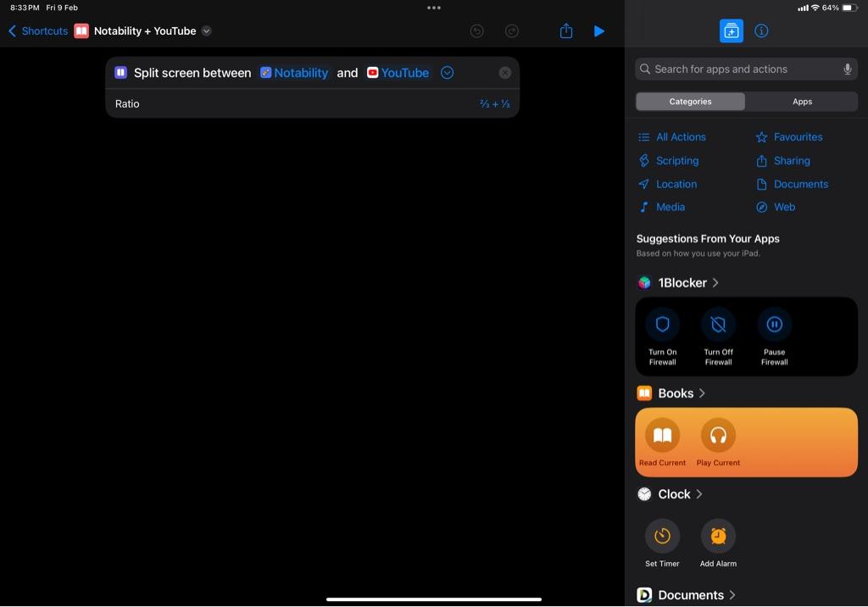
Task: Tap the 8:33 PM clock in status bar
Action: coord(25,8)
